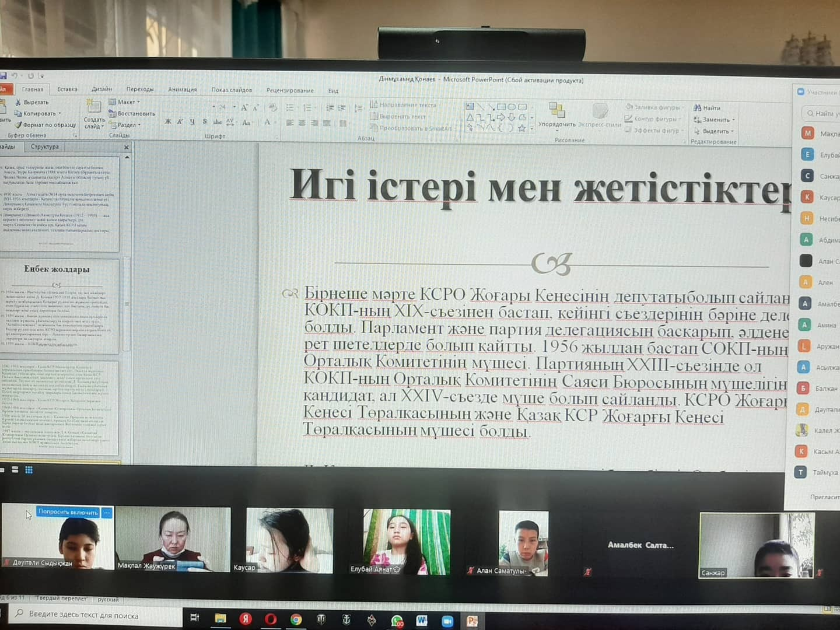Image resolution: width=840 pixels, height=630 pixels.
Task: Switch to slide sorter view icon
Action: tap(29, 470)
